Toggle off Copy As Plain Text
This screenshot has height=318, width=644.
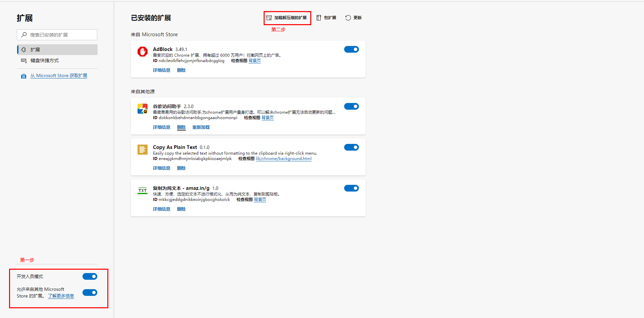click(352, 147)
